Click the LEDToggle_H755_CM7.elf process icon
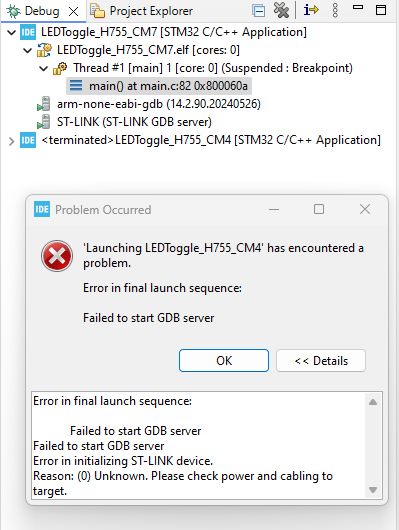399x530 pixels. pos(44,50)
